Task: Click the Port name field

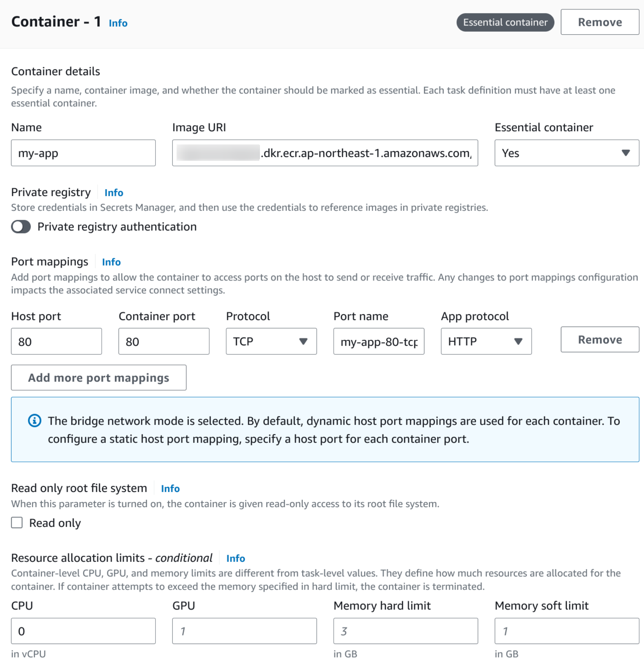Action: coord(379,341)
